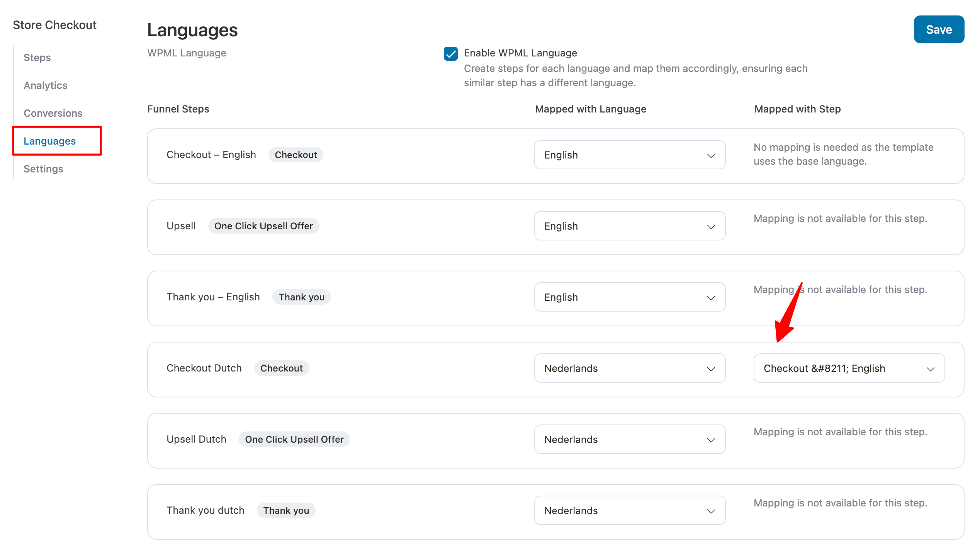Click the Checkout tag next to Checkout – English
Image resolution: width=980 pixels, height=542 pixels.
pyautogui.click(x=296, y=154)
